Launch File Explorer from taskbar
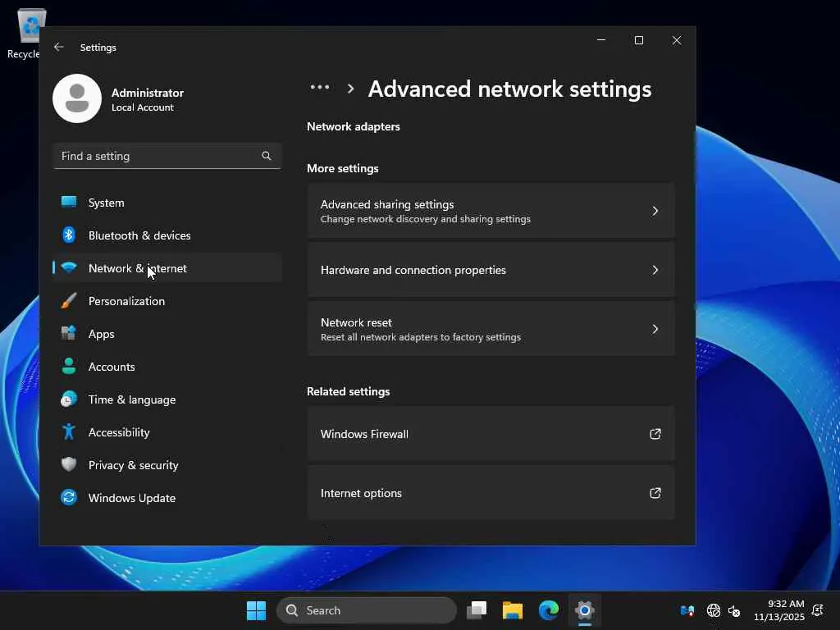Screen dimensions: 840x630 tap(513, 610)
